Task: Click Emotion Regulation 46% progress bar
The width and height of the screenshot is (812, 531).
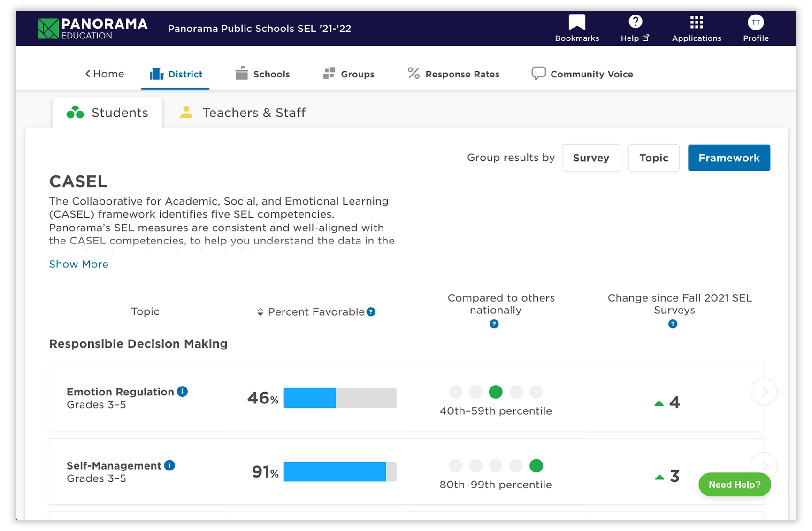Action: (340, 398)
